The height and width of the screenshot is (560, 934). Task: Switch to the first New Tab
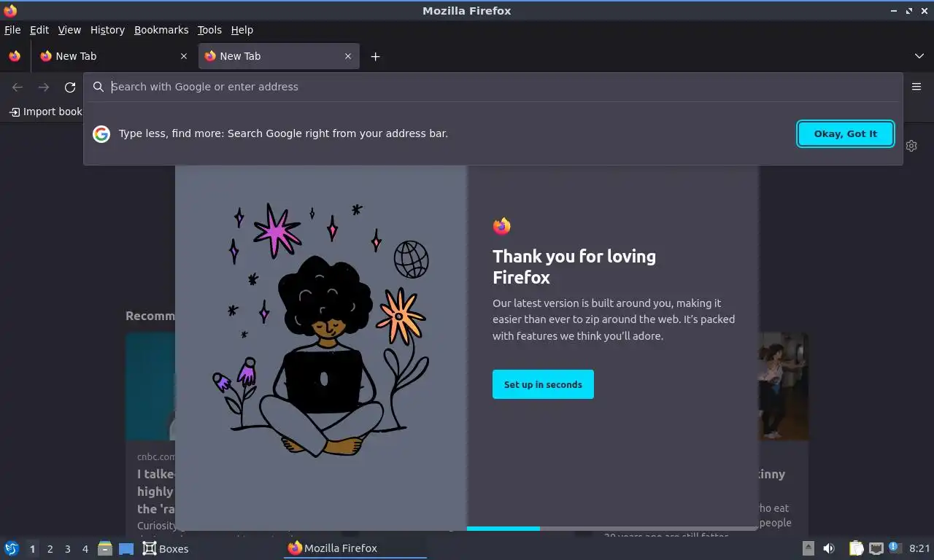click(x=112, y=56)
